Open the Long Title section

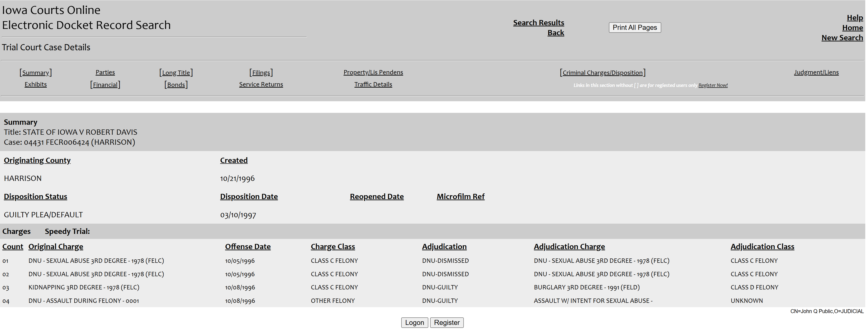176,73
